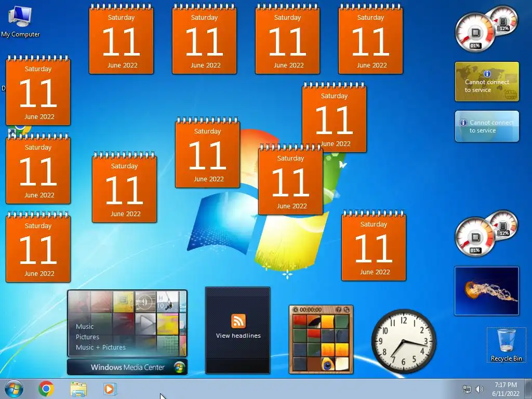Click the Show desktop strip at taskbar end
This screenshot has width=532, height=399.
[x=528, y=389]
